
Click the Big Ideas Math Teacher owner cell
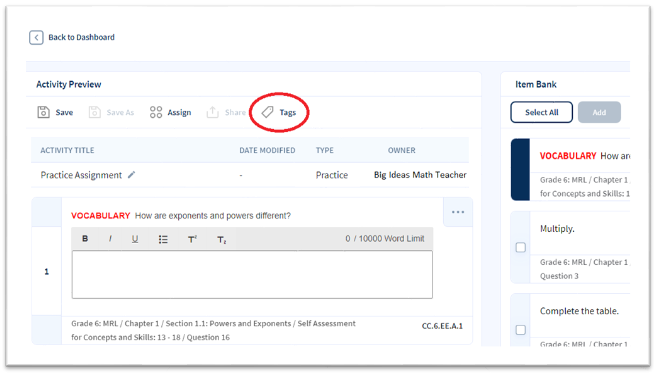[x=420, y=175]
